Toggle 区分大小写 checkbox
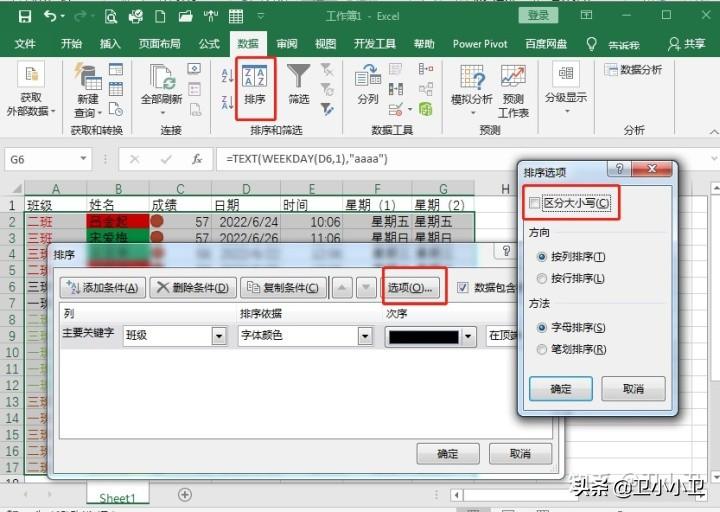 click(x=534, y=203)
